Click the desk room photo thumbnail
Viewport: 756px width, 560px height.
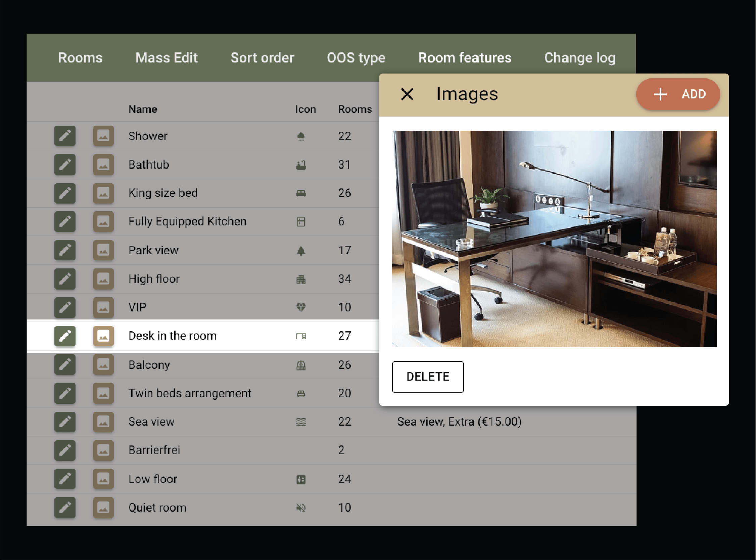(554, 239)
